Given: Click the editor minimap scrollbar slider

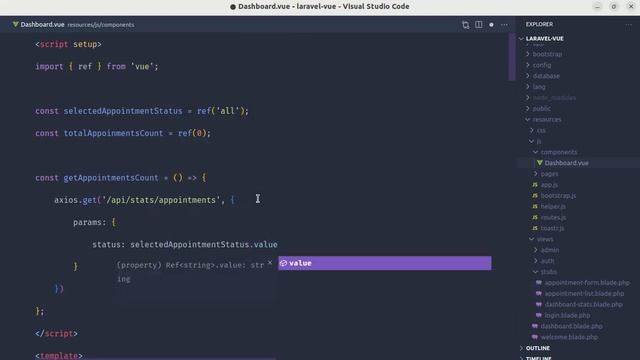Looking at the screenshot, I should coord(512,57).
